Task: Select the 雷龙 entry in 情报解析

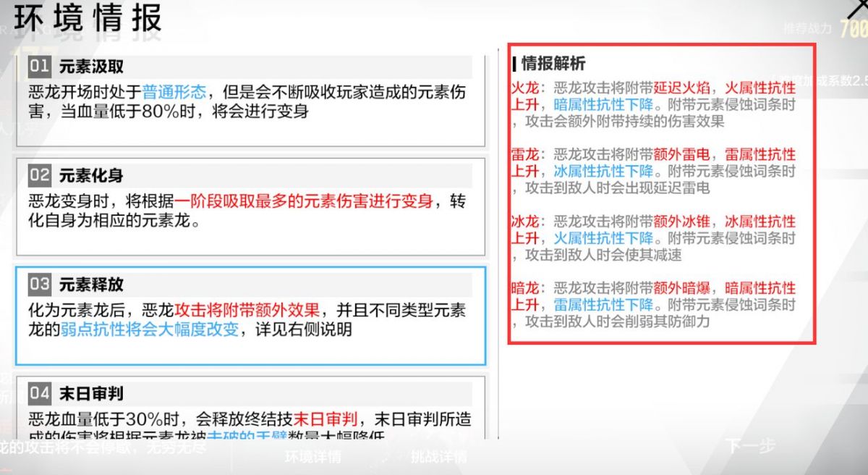Action: [x=525, y=155]
